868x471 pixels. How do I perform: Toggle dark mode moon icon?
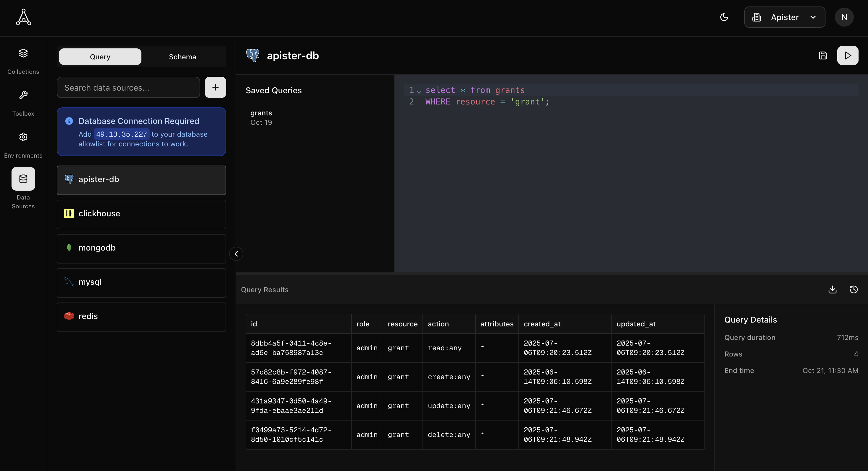coord(724,17)
